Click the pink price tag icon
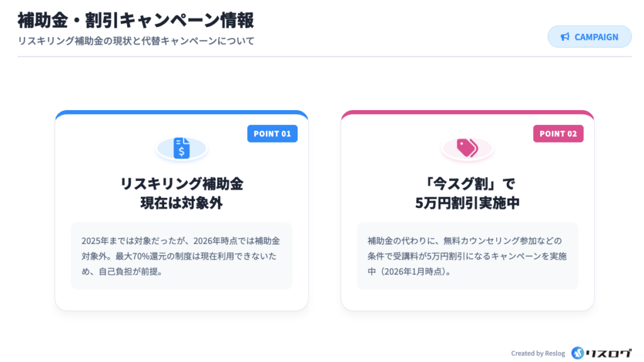The height and width of the screenshot is (362, 644). coord(467,148)
